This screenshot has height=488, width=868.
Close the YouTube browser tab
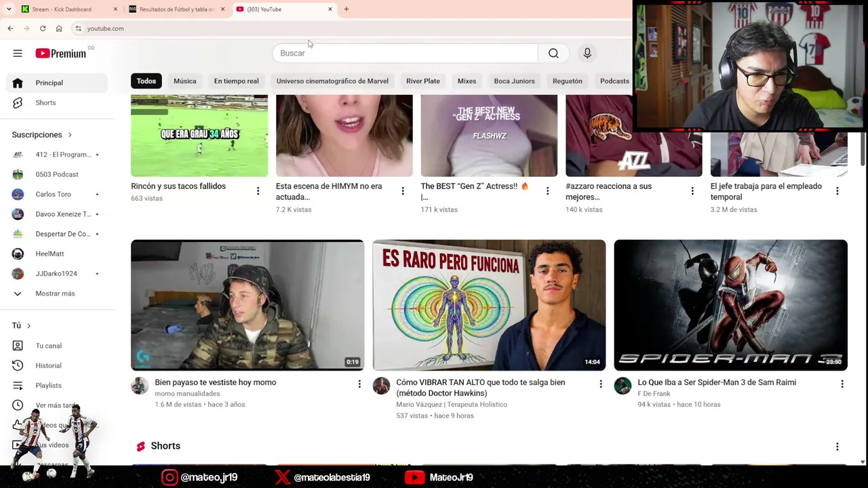330,9
